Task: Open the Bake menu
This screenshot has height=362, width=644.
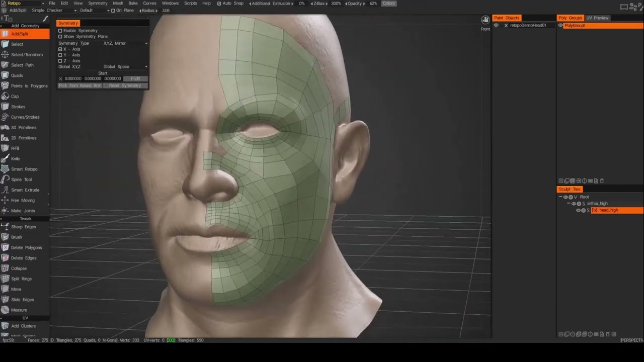Action: pyautogui.click(x=133, y=4)
